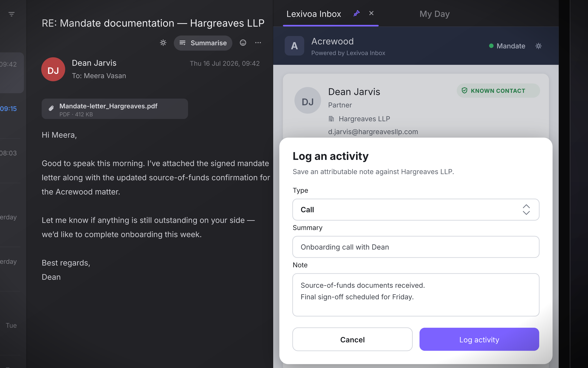Click the red DJ sender avatar

(x=53, y=69)
